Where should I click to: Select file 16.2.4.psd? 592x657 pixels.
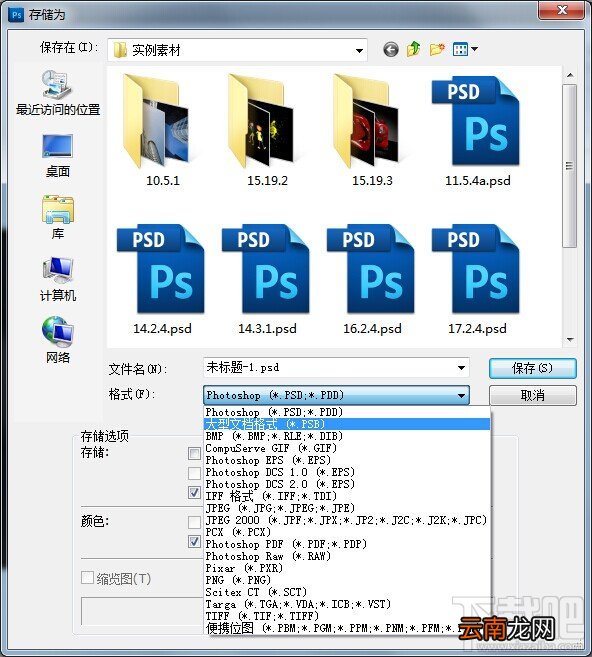click(372, 279)
